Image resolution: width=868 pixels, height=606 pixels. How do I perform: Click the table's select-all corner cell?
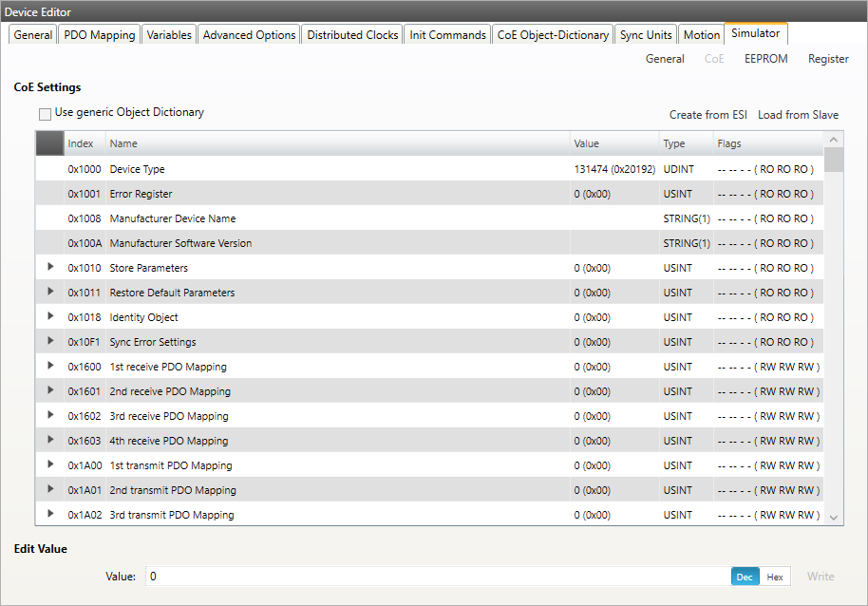[x=49, y=143]
